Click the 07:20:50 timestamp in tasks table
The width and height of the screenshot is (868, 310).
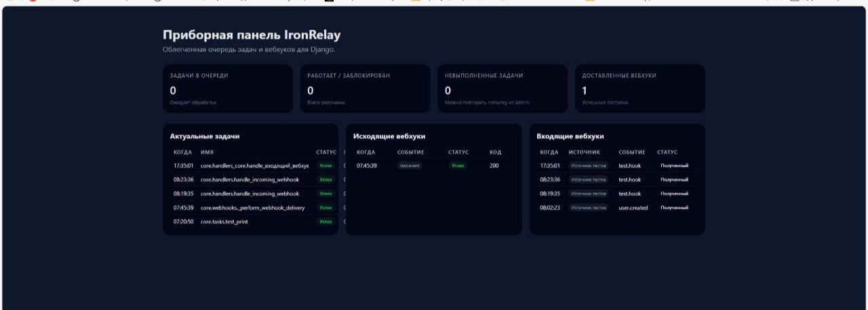point(183,221)
